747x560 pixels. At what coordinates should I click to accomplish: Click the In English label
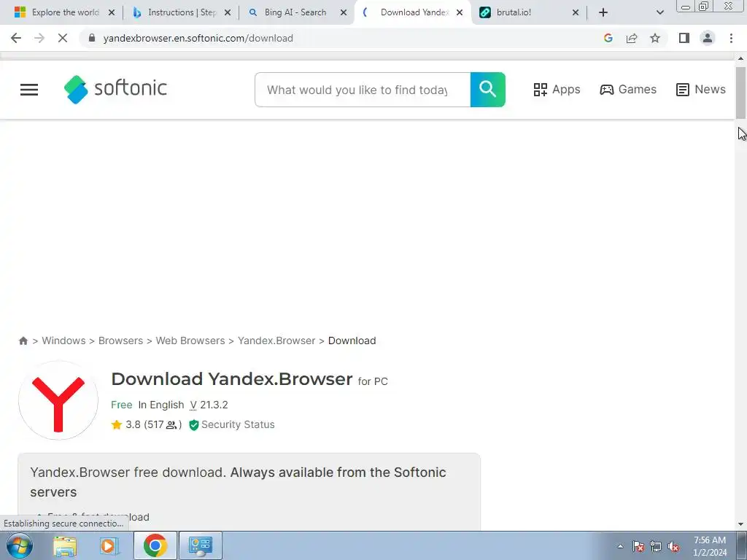[x=161, y=405]
